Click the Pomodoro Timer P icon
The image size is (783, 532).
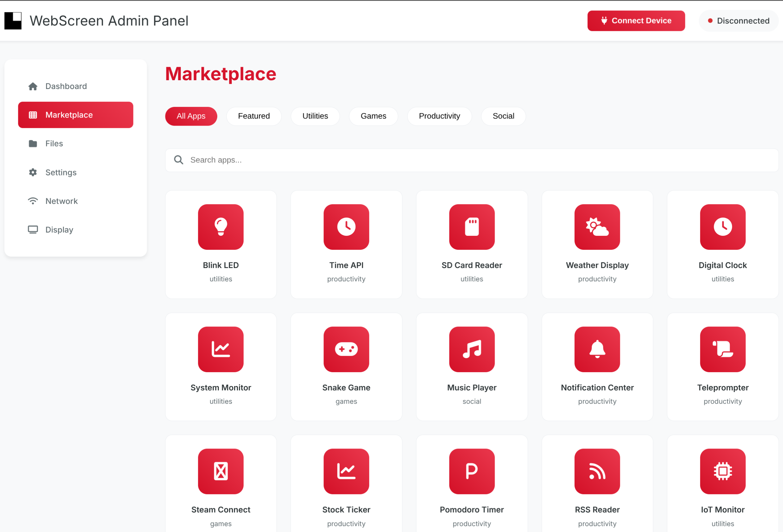click(472, 471)
